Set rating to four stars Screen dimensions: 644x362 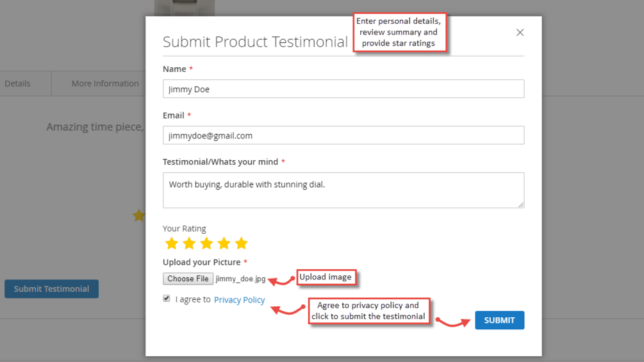tap(224, 243)
